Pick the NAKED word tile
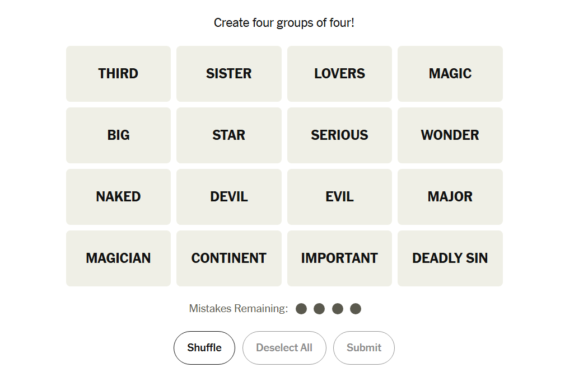This screenshot has height=377, width=588. point(118,197)
